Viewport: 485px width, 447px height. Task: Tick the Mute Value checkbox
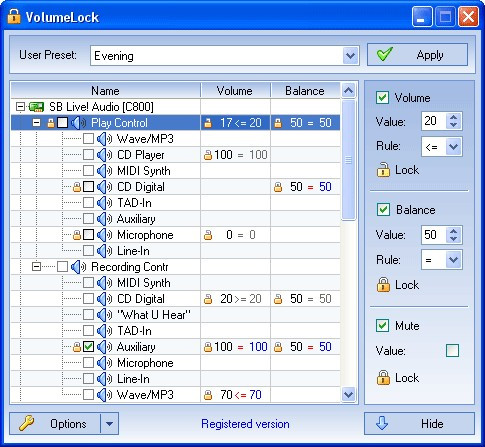(x=452, y=350)
